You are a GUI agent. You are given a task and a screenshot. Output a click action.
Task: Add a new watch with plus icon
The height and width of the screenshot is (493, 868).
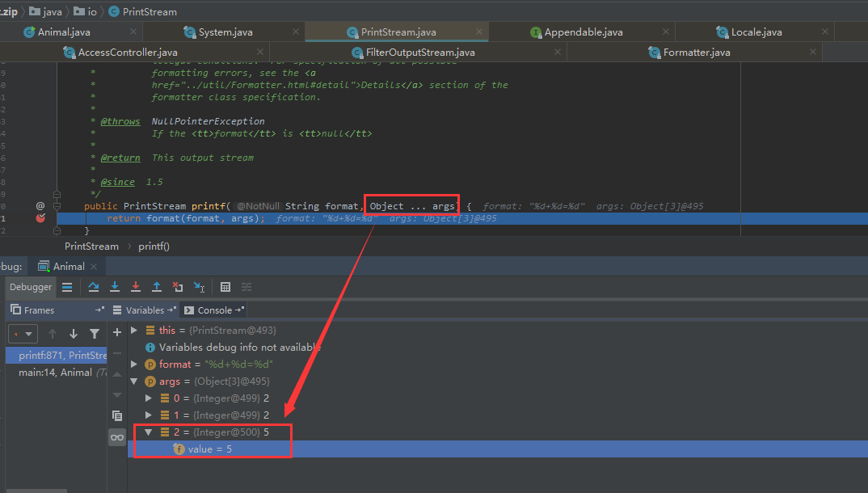(x=117, y=332)
